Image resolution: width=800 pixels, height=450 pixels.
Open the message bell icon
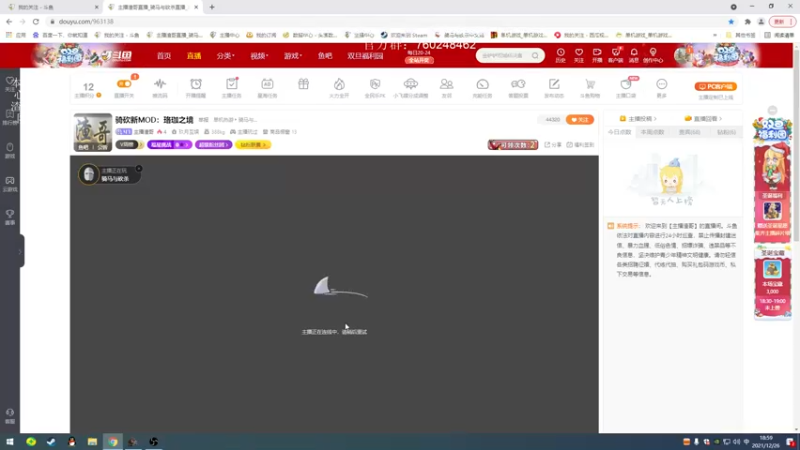point(634,55)
